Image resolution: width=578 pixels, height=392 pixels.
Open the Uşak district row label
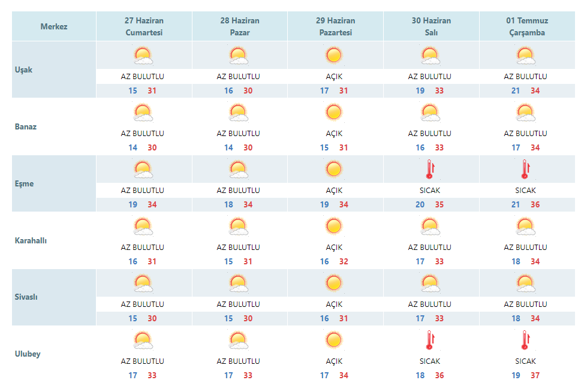click(23, 70)
